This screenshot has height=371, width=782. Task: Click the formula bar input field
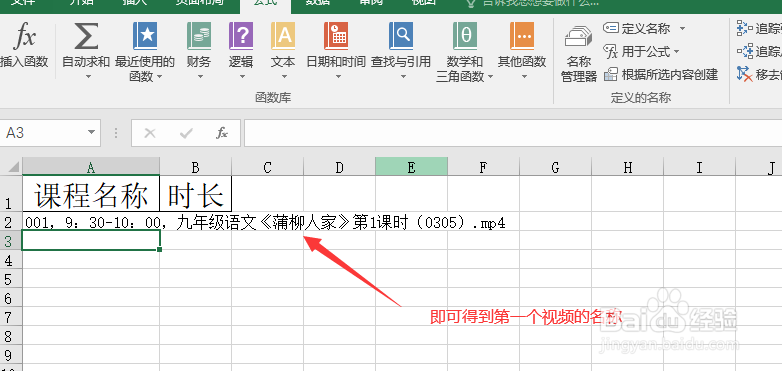coord(513,133)
